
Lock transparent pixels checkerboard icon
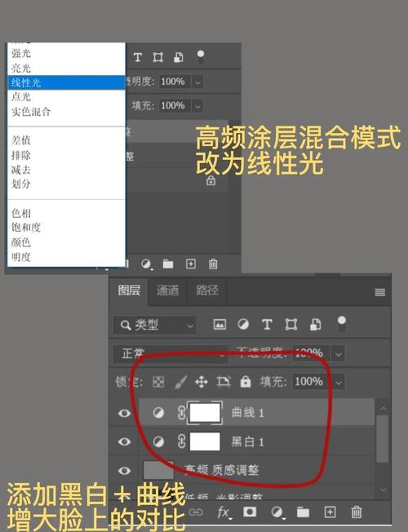(158, 382)
